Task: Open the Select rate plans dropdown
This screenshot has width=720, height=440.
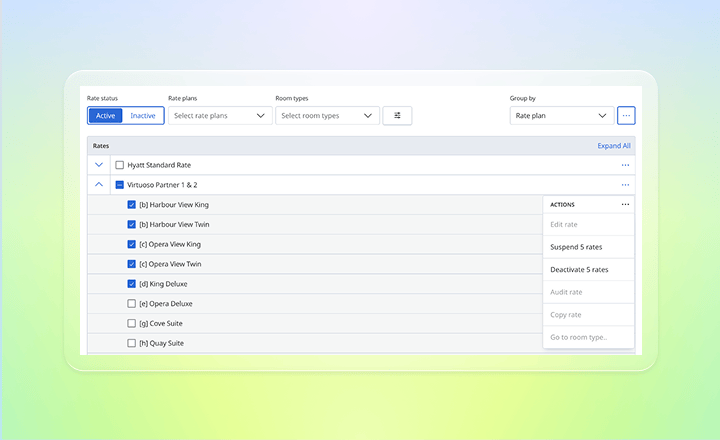Action: click(x=220, y=116)
